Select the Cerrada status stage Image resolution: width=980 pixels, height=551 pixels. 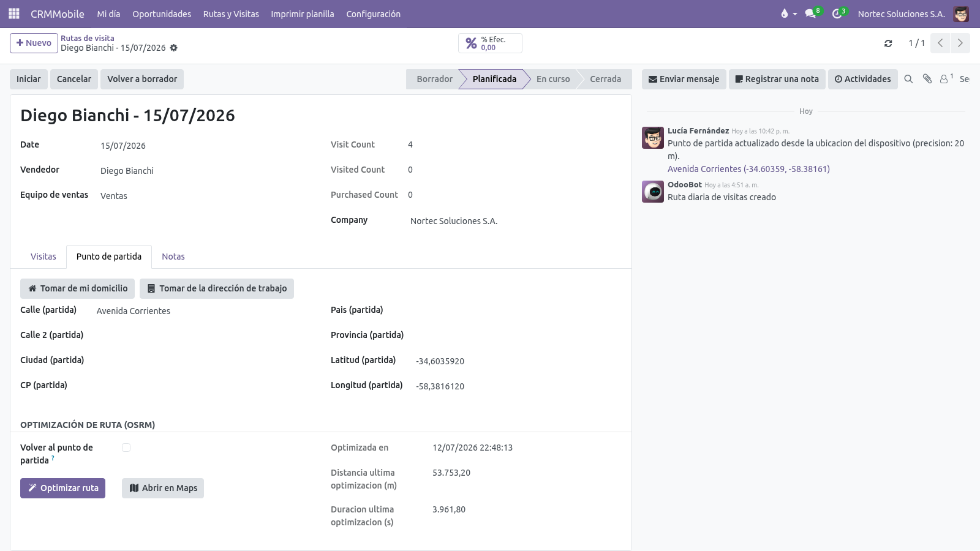[x=605, y=79]
